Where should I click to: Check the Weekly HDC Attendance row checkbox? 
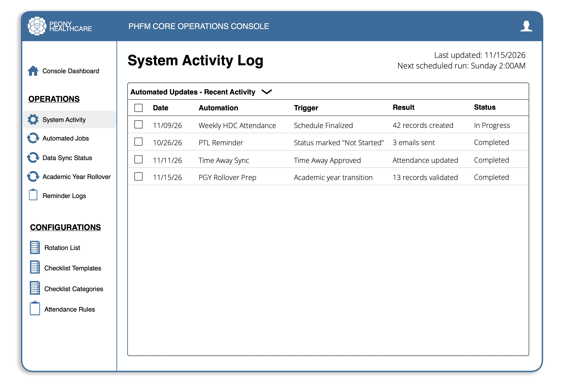pyautogui.click(x=139, y=124)
